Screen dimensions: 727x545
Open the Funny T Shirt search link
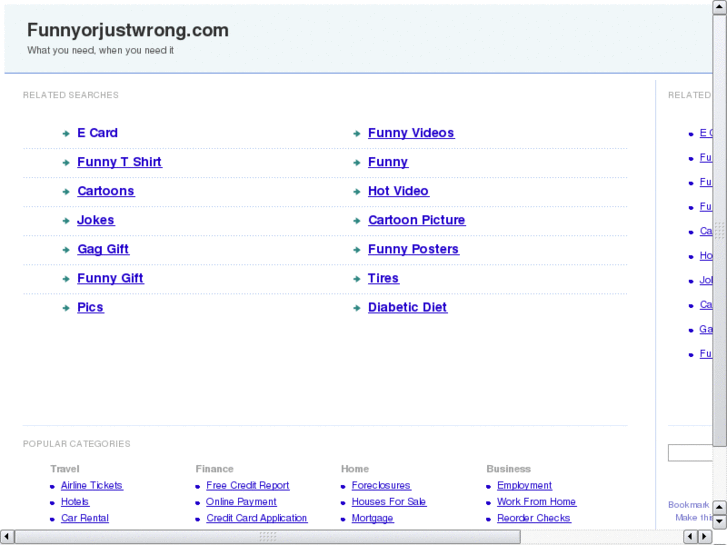pos(119,162)
